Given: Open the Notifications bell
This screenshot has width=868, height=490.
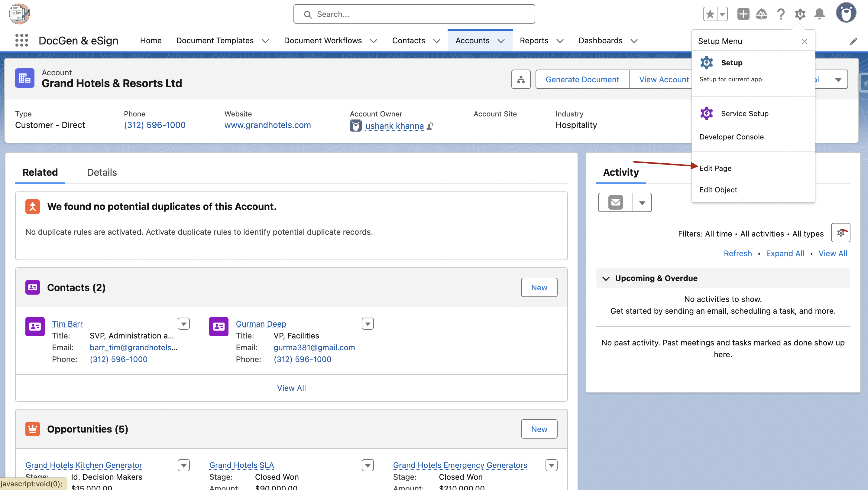Looking at the screenshot, I should click(819, 14).
